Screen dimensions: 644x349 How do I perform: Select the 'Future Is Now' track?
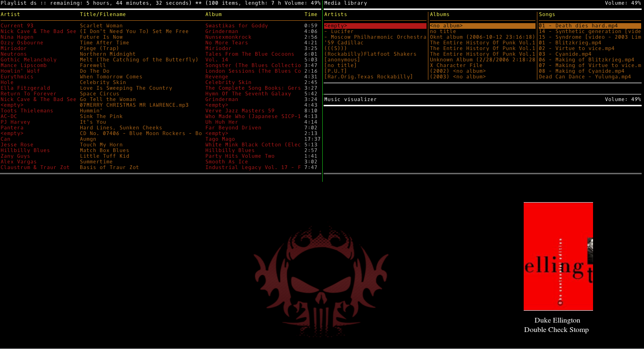pos(160,37)
